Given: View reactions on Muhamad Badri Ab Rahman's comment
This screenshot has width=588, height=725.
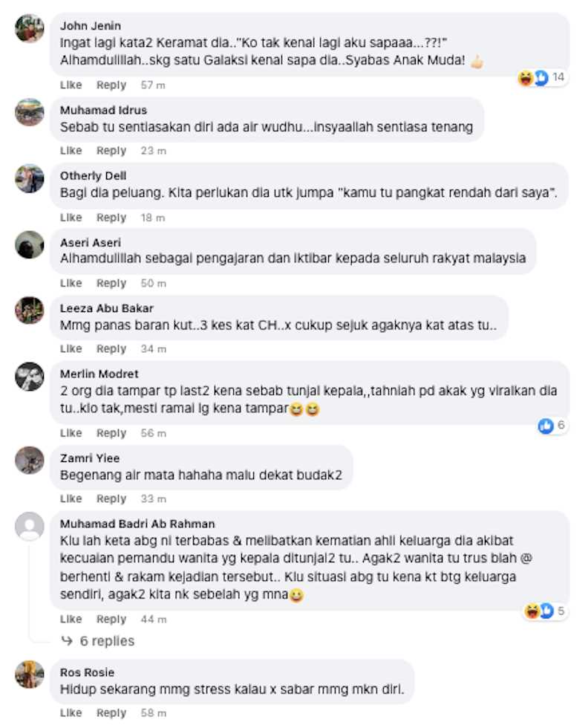Looking at the screenshot, I should (544, 611).
